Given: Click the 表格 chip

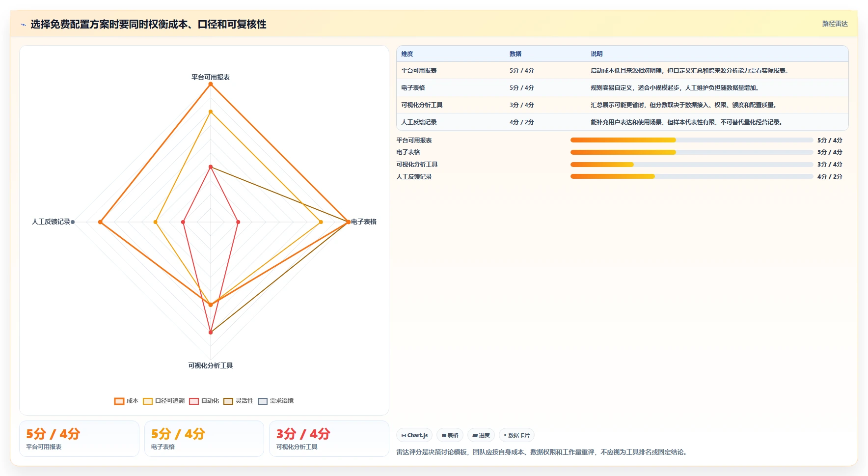Looking at the screenshot, I should point(450,435).
